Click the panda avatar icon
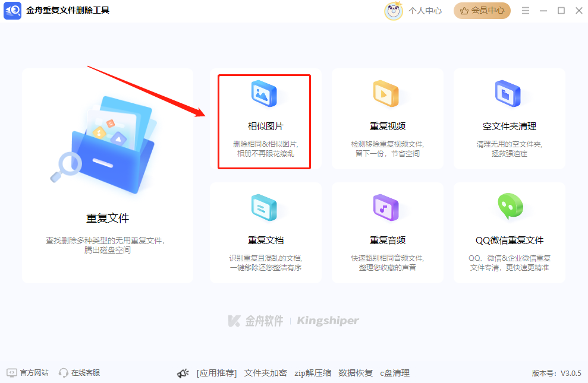The width and height of the screenshot is (588, 383). pyautogui.click(x=393, y=10)
